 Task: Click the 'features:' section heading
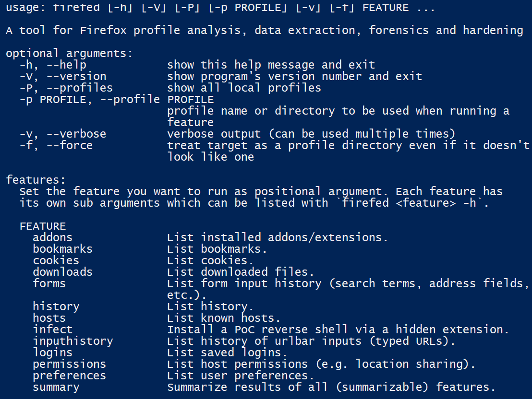36,180
